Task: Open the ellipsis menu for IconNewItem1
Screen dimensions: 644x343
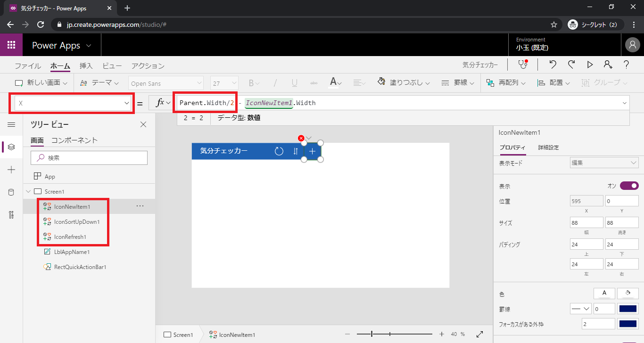Action: pos(140,206)
